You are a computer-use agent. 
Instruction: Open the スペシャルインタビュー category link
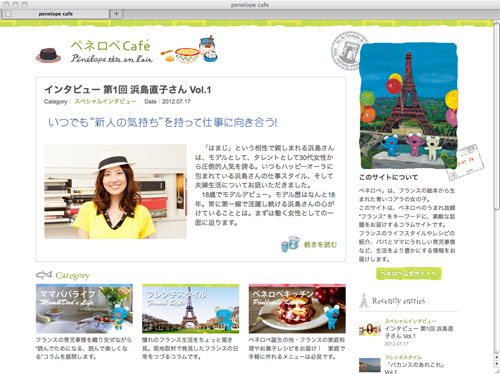point(105,102)
